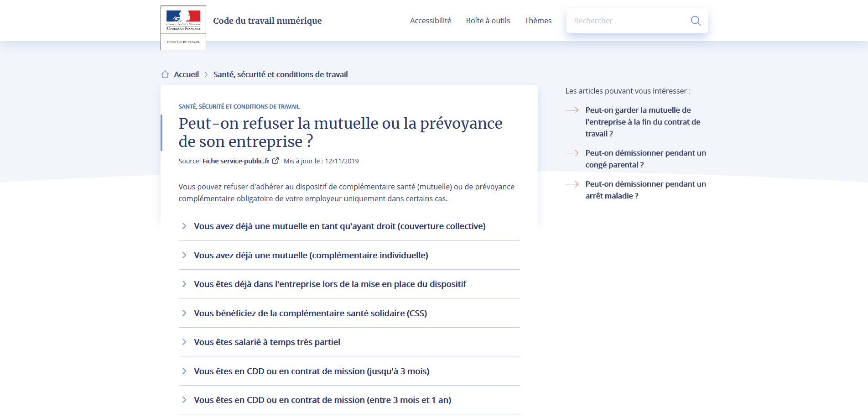868x418 pixels.
Task: Click arrow icon beside 'arrêt maladie' article
Action: tap(572, 184)
